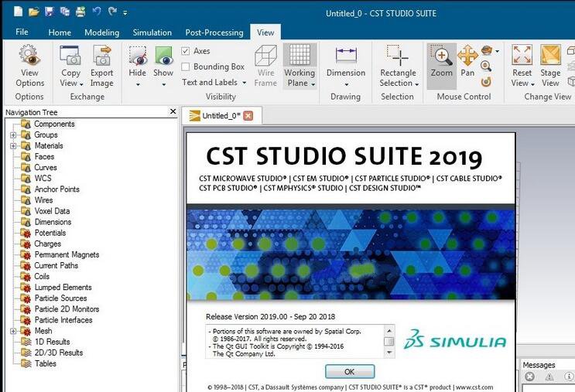Click the New file icon in quick access toolbar
The height and width of the screenshot is (392, 575).
coord(18,12)
